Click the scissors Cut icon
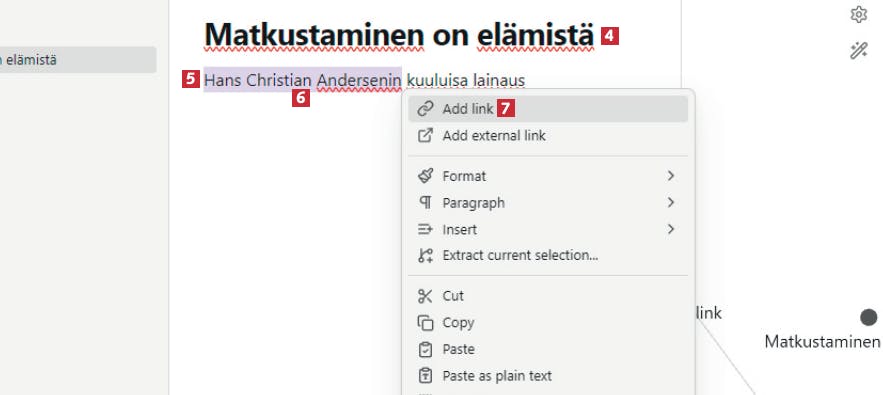 click(425, 296)
